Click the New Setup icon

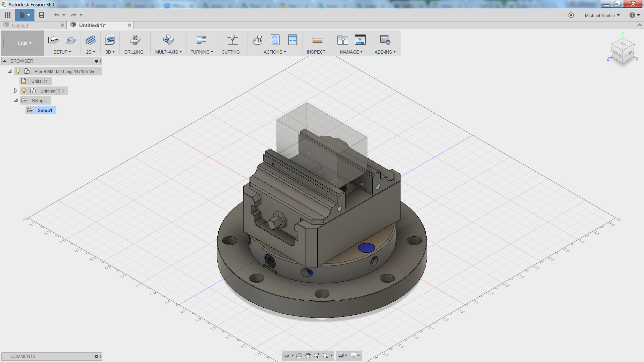53,40
